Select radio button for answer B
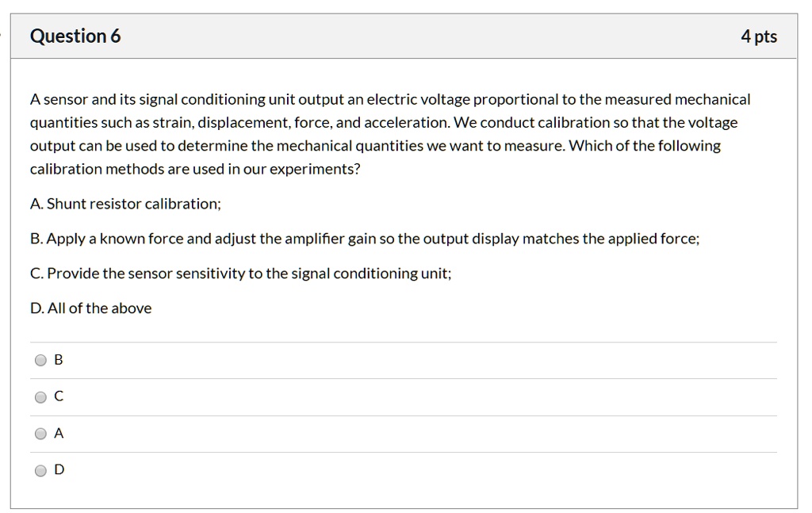 40,360
